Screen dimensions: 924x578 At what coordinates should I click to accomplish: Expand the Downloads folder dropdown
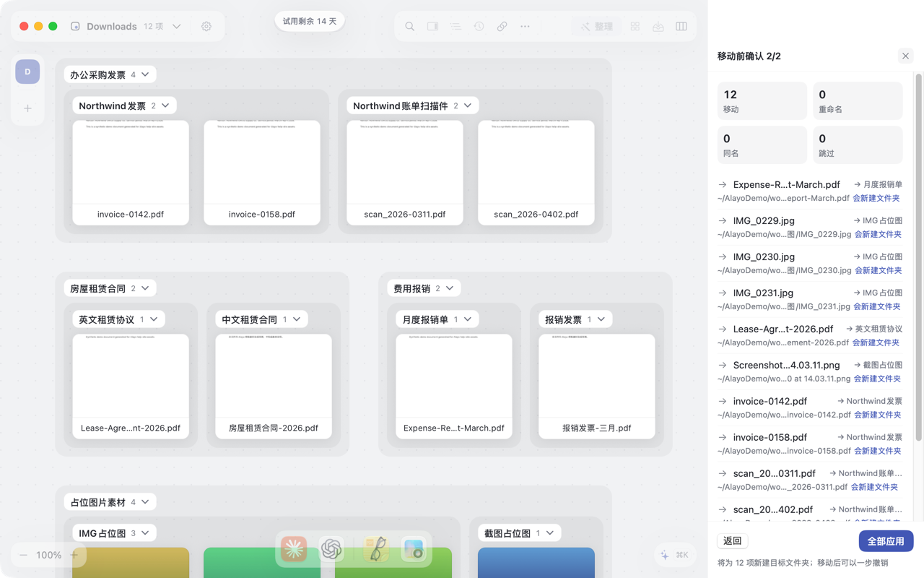pos(177,27)
